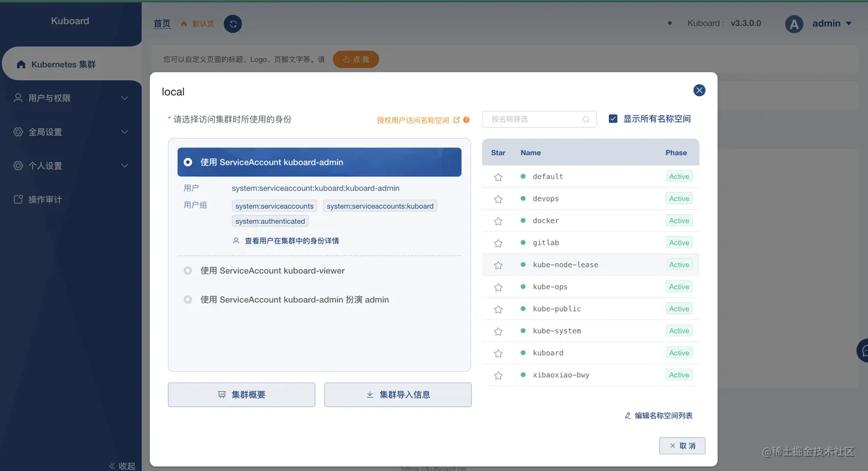Select the kube-public namespace name

(557, 309)
